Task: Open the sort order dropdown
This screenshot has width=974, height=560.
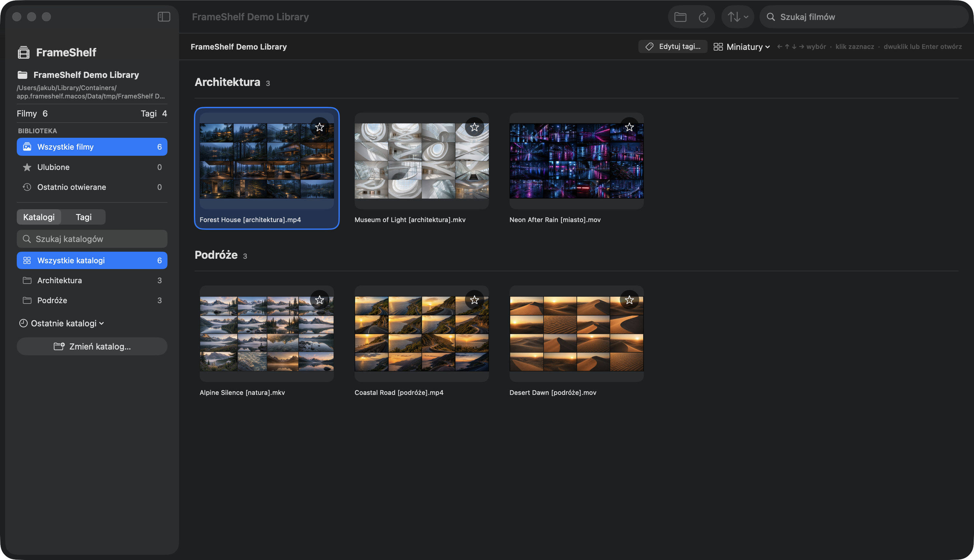Action: click(x=737, y=17)
